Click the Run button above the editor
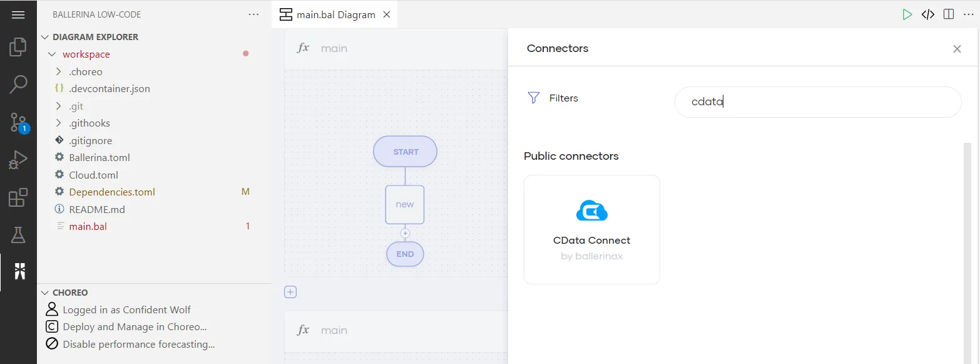This screenshot has width=980, height=364. coord(907,14)
